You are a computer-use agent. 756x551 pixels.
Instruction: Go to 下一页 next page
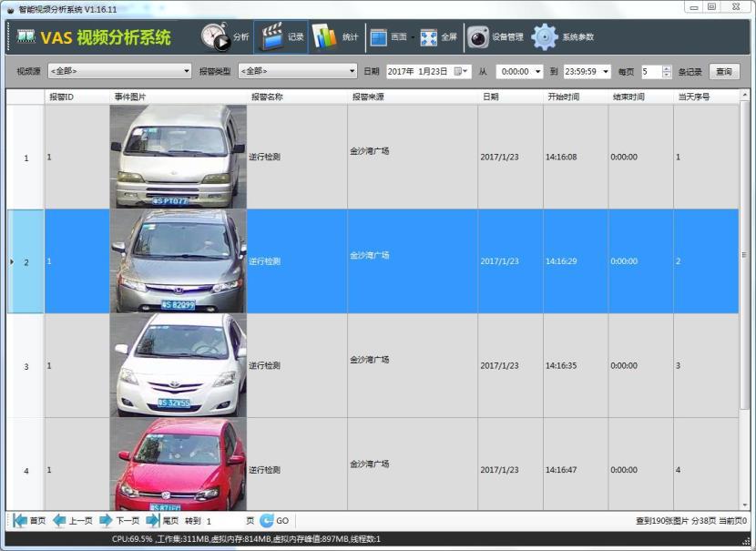point(118,520)
